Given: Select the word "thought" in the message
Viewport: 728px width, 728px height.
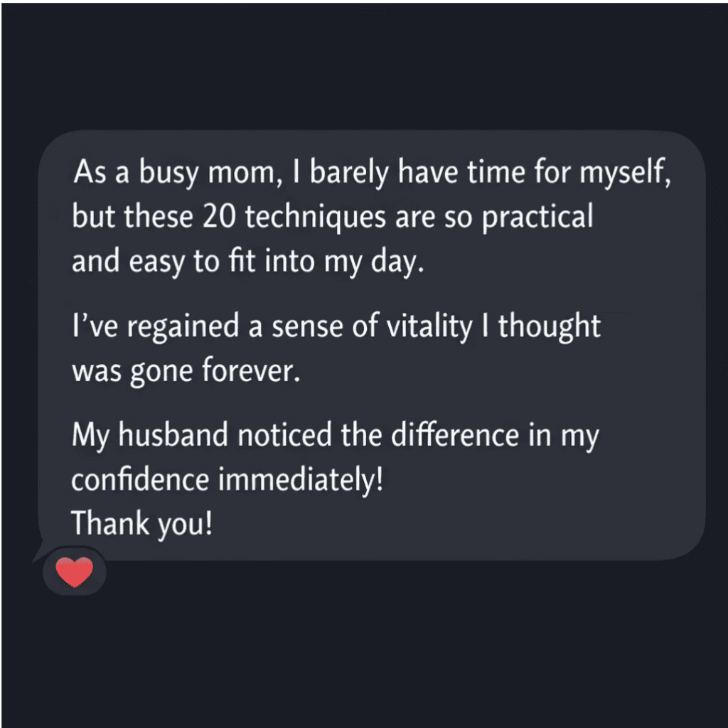Looking at the screenshot, I should pos(549,328).
